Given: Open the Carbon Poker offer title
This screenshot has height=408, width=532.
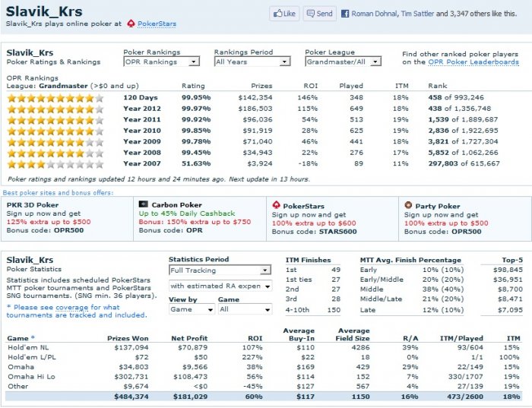Looking at the screenshot, I should pyautogui.click(x=177, y=205).
